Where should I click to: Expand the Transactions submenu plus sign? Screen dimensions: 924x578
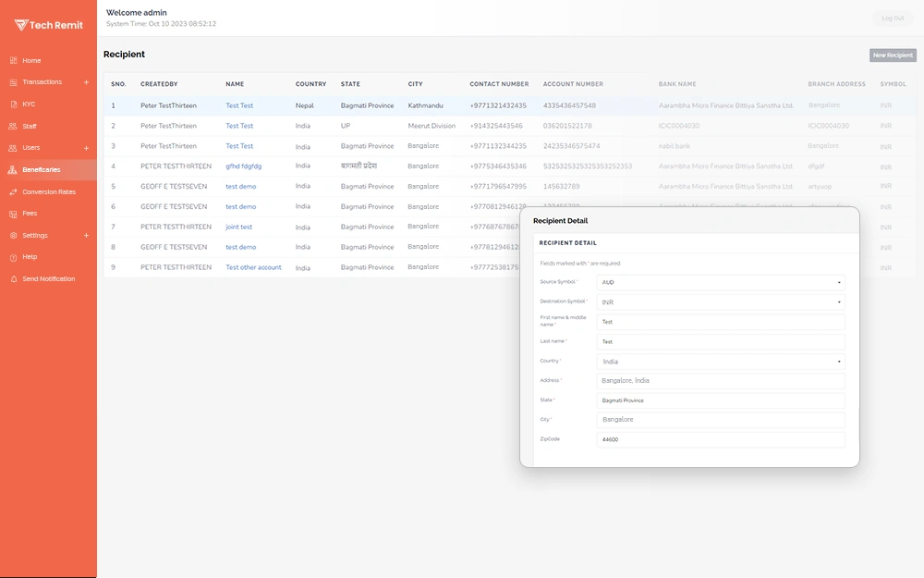[86, 82]
